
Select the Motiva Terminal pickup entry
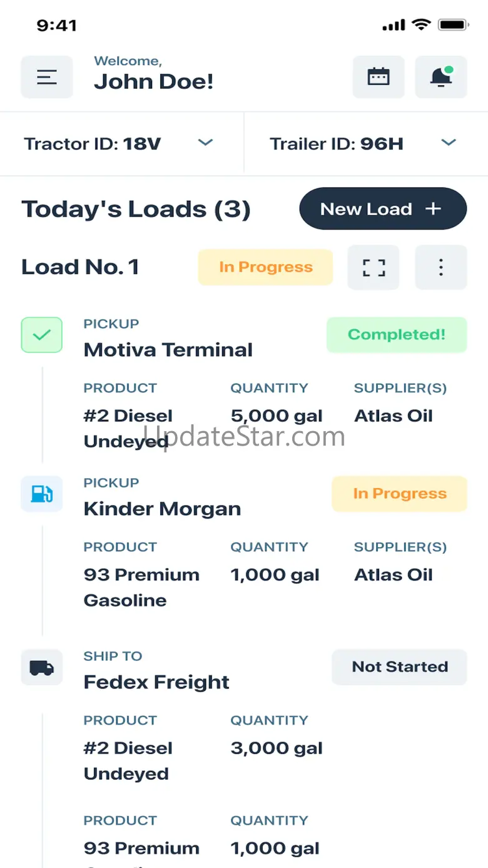pyautogui.click(x=168, y=349)
